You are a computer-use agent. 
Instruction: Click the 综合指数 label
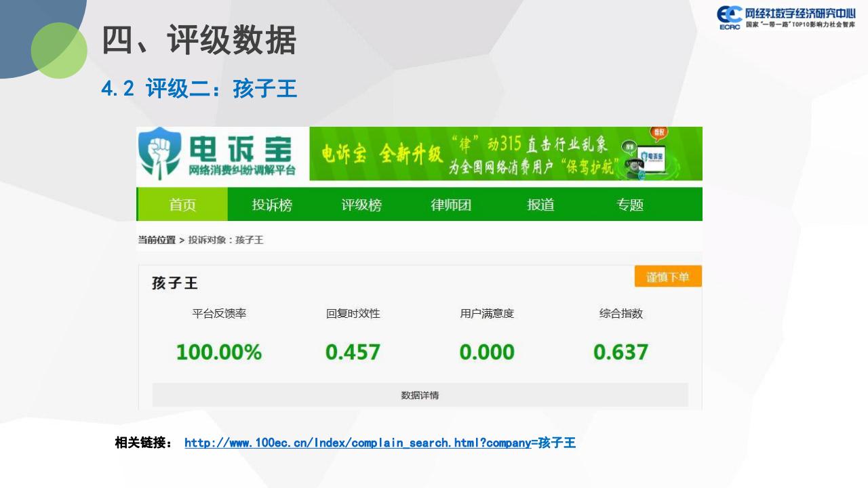(621, 314)
